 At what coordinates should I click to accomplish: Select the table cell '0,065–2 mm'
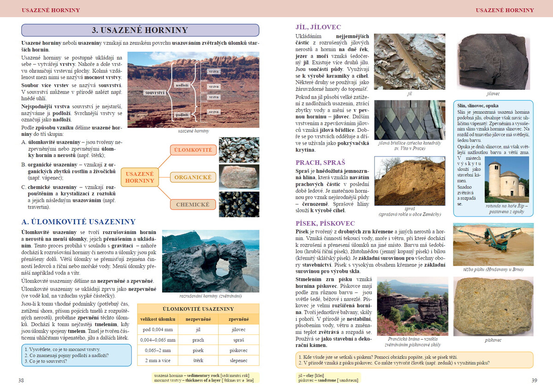click(157, 350)
